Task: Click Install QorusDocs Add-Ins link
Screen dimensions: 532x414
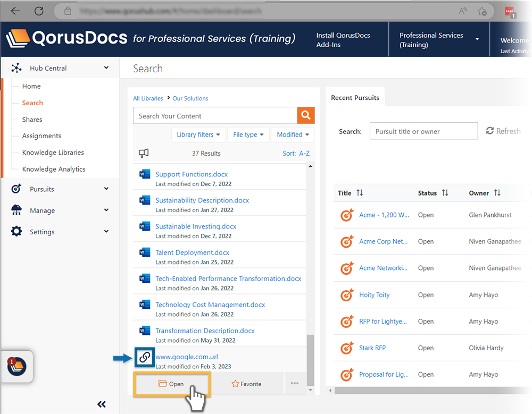Action: (x=343, y=40)
